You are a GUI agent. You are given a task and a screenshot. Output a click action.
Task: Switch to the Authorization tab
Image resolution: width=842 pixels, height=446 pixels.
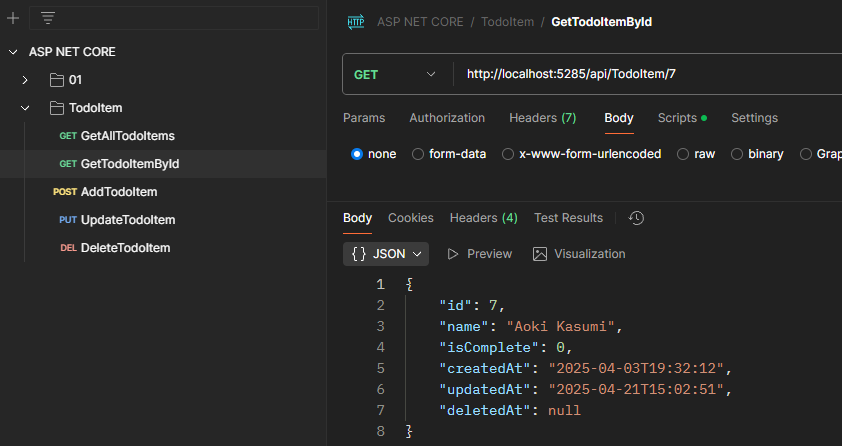447,118
